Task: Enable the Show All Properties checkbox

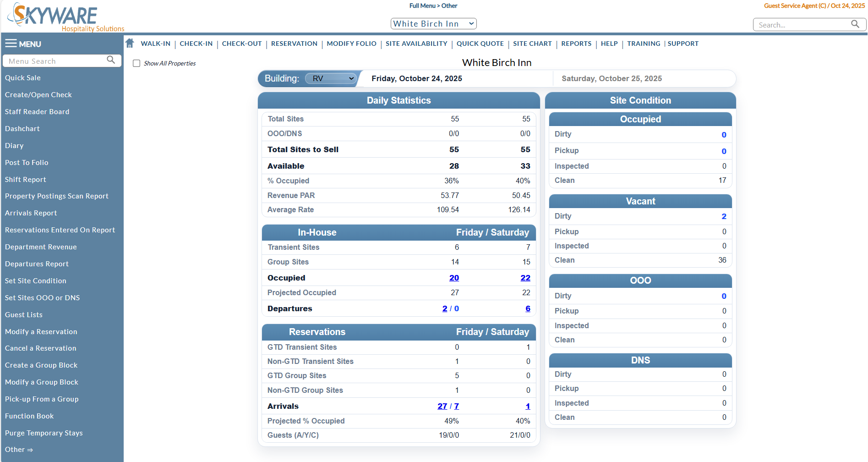Action: coord(136,63)
